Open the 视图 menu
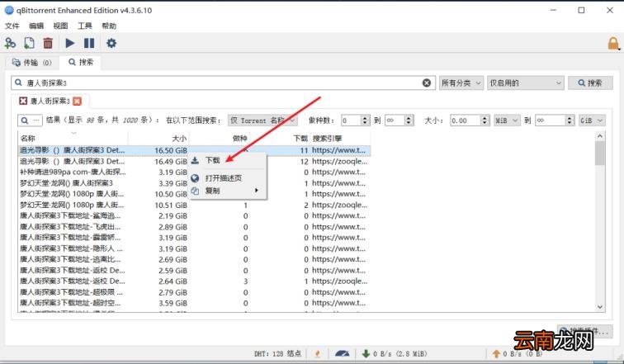This screenshot has height=364, width=624. (60, 26)
